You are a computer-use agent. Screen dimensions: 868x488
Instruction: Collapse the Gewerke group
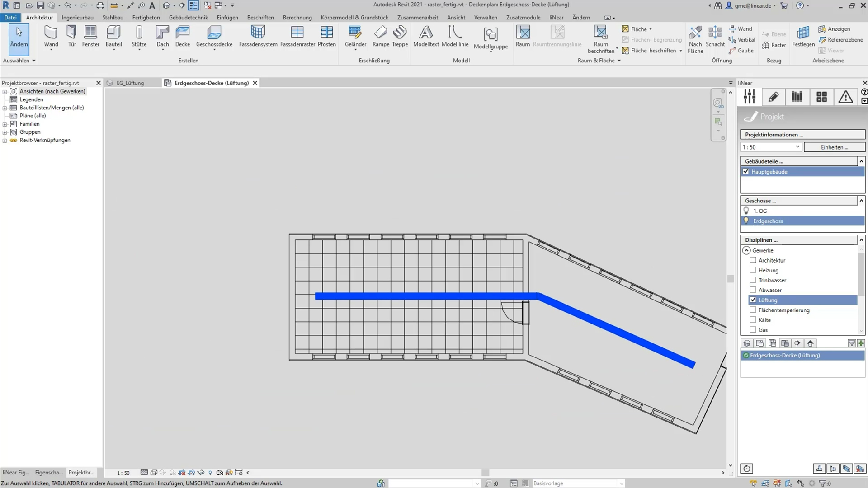pos(746,250)
